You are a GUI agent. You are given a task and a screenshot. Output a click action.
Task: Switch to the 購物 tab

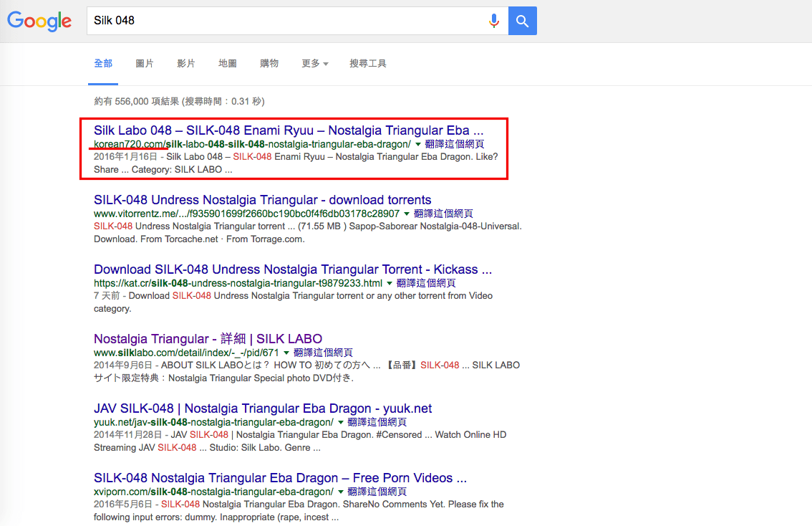coord(269,63)
